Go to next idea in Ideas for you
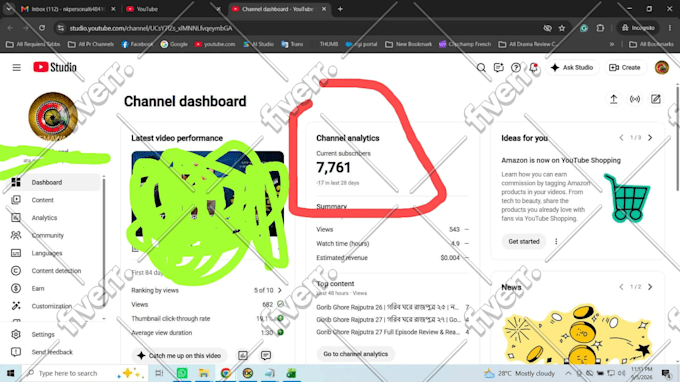Screen dimensions: 680x382 [650, 138]
